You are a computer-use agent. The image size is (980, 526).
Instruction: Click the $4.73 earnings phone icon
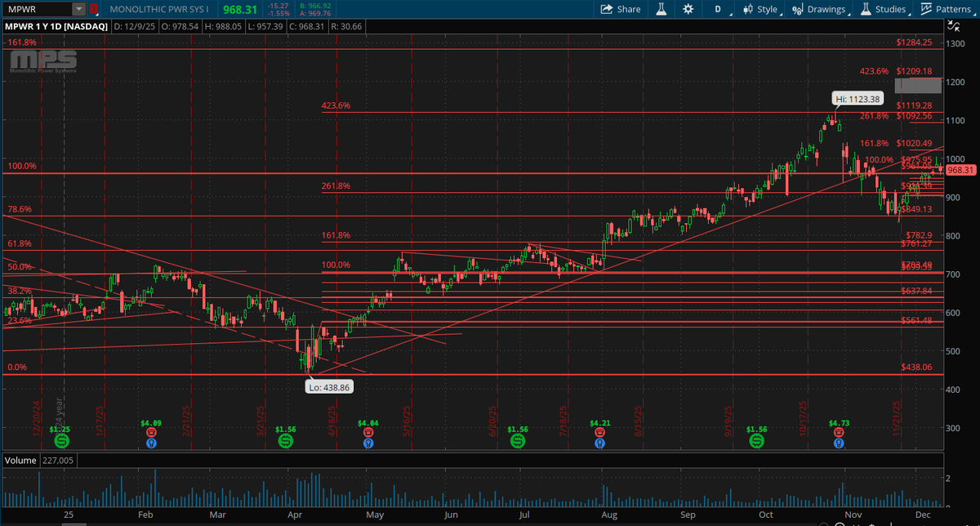click(839, 431)
